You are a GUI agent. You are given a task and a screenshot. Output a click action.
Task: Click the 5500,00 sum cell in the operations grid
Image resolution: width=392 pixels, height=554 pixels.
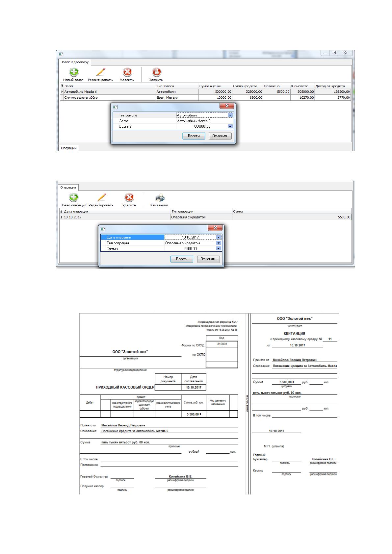tap(292, 217)
